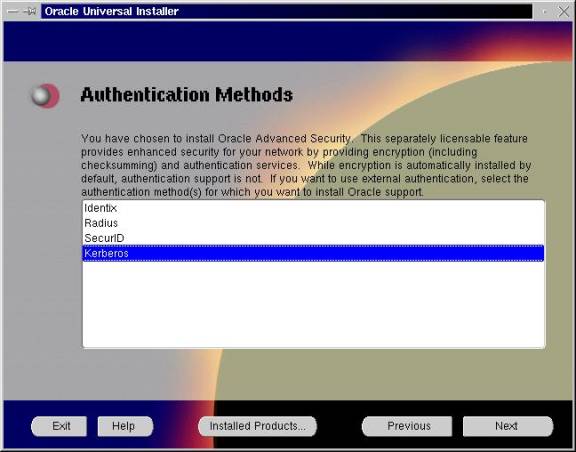
Task: Click the empty area of methods list
Action: pos(313,304)
